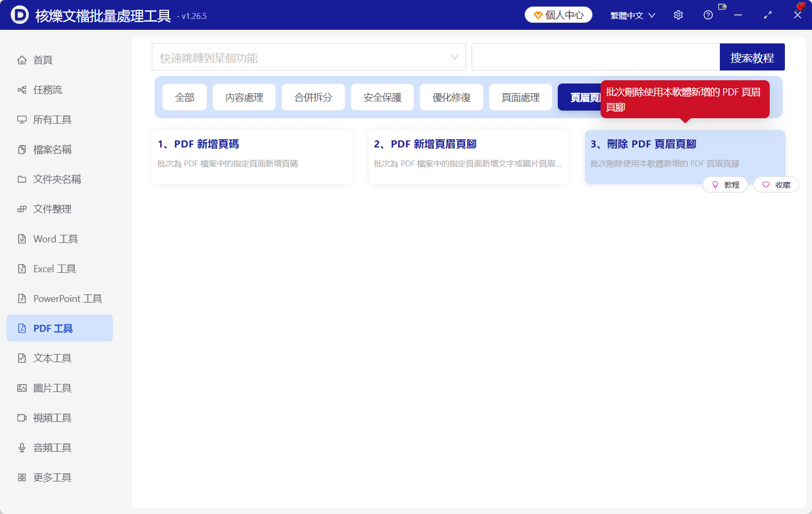Click the mini window mode icon
Image resolution: width=812 pixels, height=514 pixels.
tap(722, 7)
